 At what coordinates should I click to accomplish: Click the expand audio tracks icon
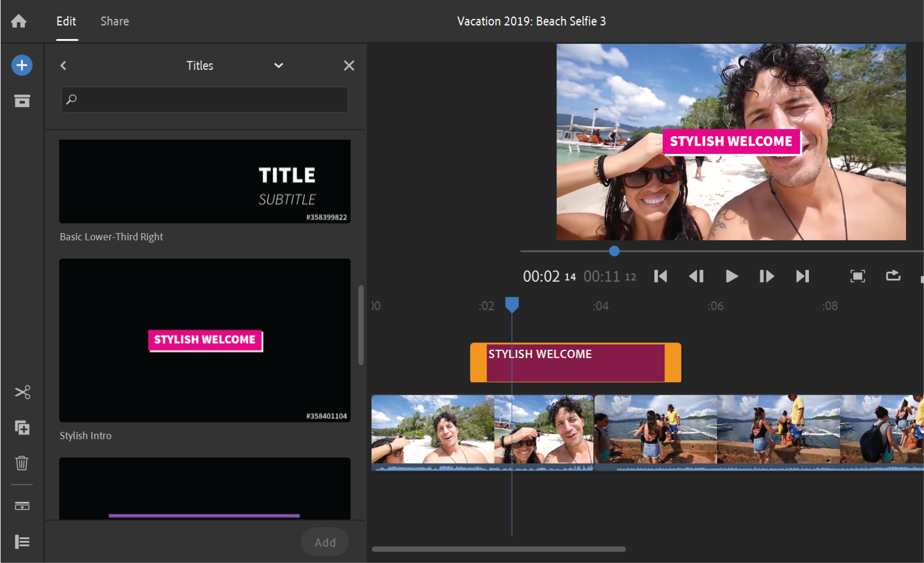click(x=22, y=506)
